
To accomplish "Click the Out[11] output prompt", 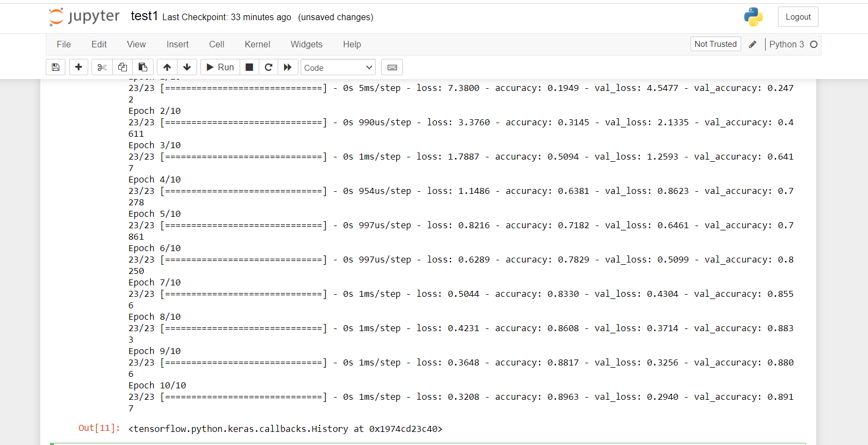I will tap(99, 428).
